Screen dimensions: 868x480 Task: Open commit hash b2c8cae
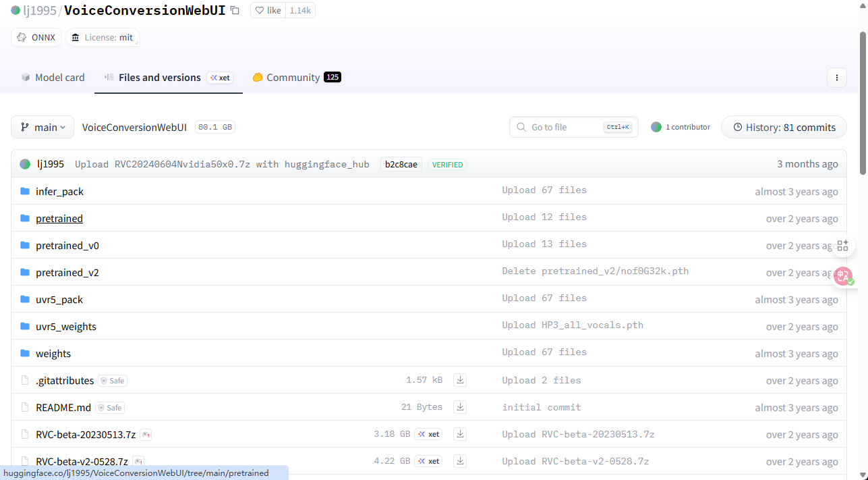click(401, 164)
